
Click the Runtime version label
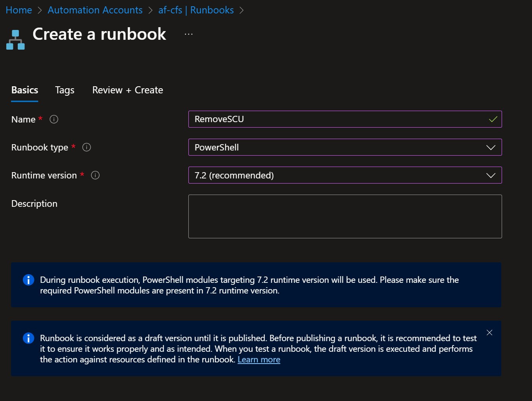coord(44,175)
